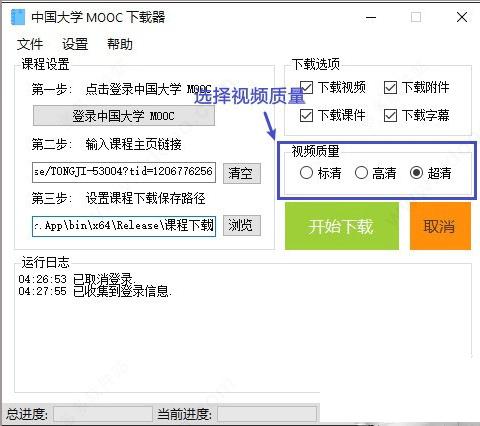480x426 pixels.
Task: Click 登录中国大学 MOOC login button
Action: 124,116
